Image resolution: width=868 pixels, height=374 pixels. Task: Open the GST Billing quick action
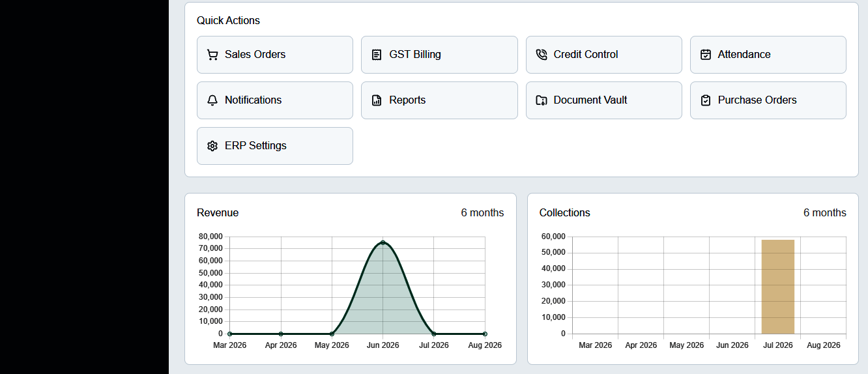coord(439,55)
